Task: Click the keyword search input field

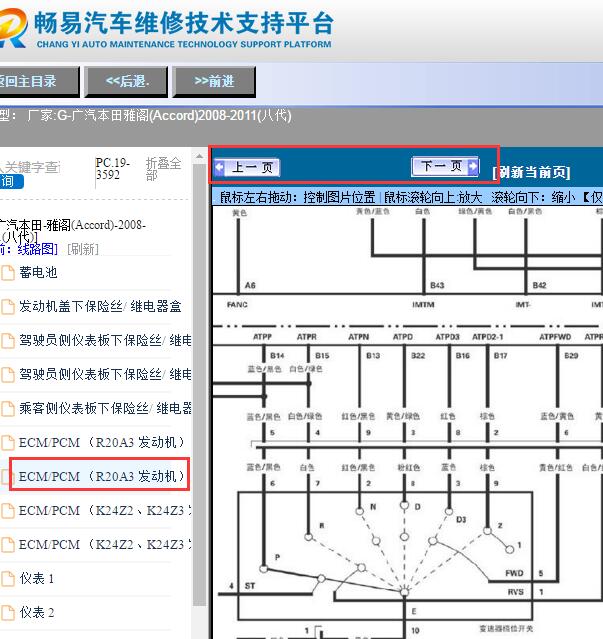Action: coord(30,167)
